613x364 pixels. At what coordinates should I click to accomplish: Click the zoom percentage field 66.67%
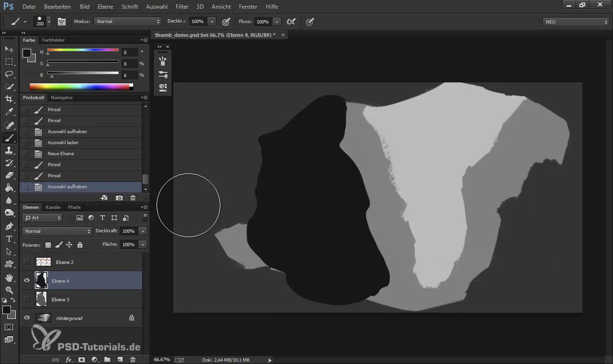[x=161, y=359]
